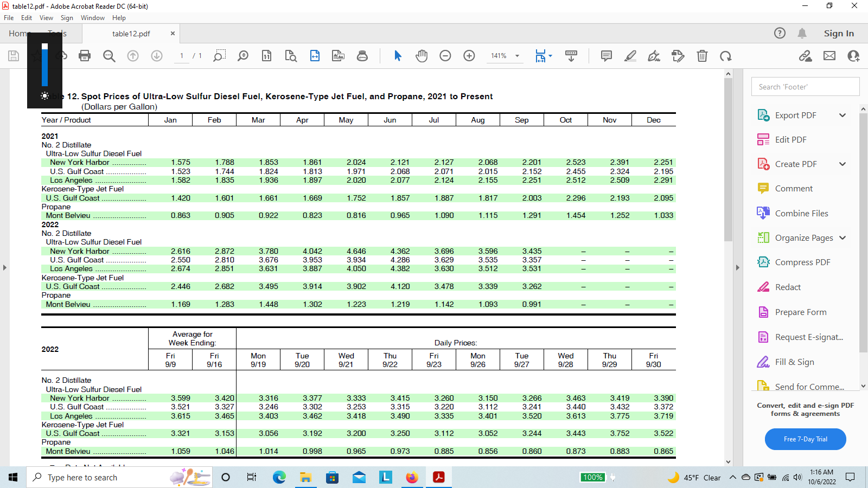
Task: Send the file by email envelope icon
Action: (829, 56)
